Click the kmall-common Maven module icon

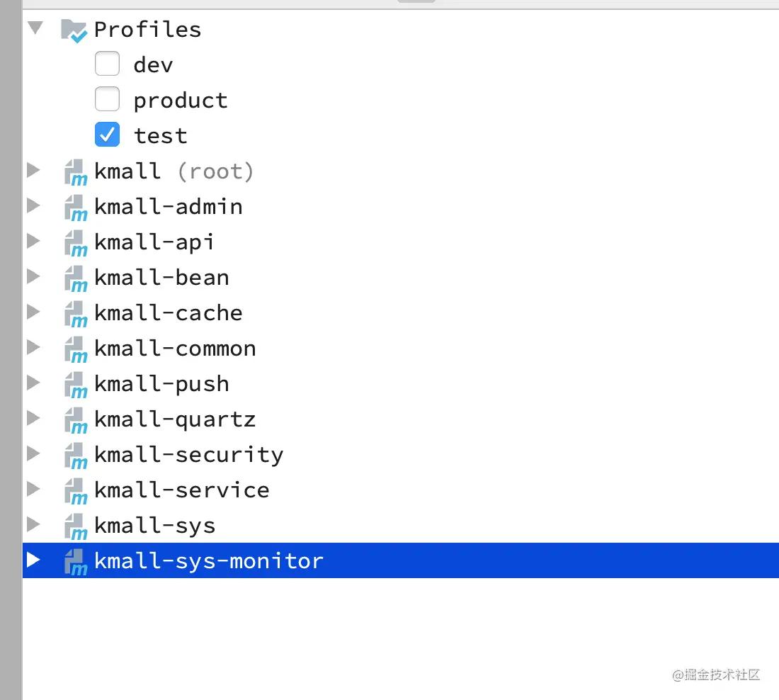(76, 349)
